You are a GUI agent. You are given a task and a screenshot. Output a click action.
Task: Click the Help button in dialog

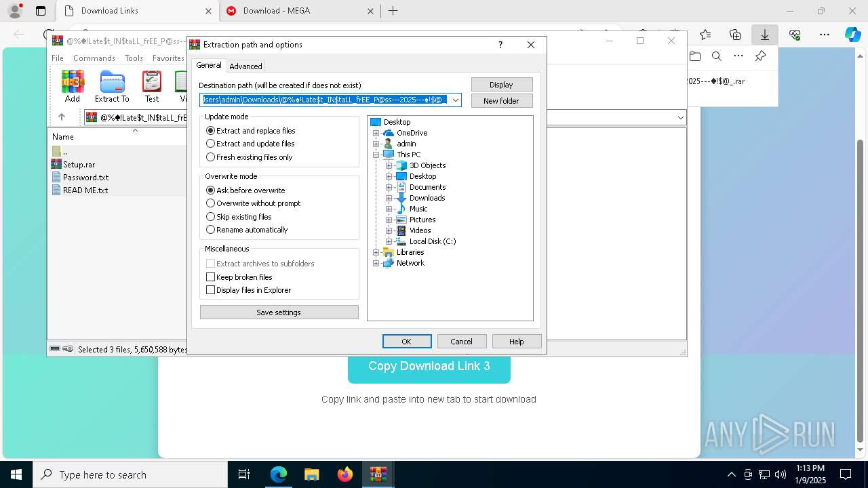[x=517, y=342]
